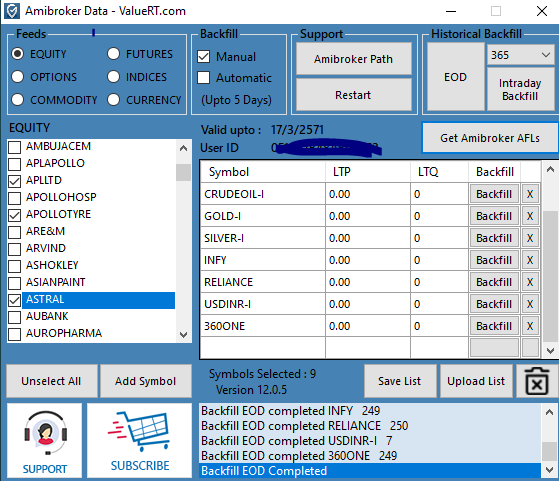Viewport: 559px width, 481px height.
Task: Check the AMBUJACEM symbol checkbox
Action: click(x=14, y=147)
